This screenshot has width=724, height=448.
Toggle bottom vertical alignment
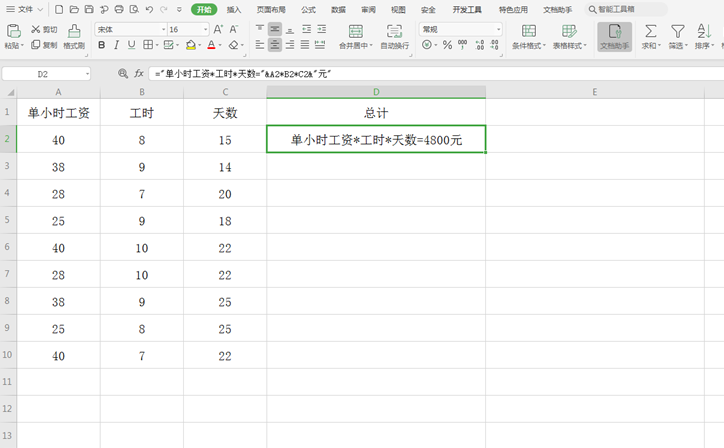pyautogui.click(x=290, y=30)
